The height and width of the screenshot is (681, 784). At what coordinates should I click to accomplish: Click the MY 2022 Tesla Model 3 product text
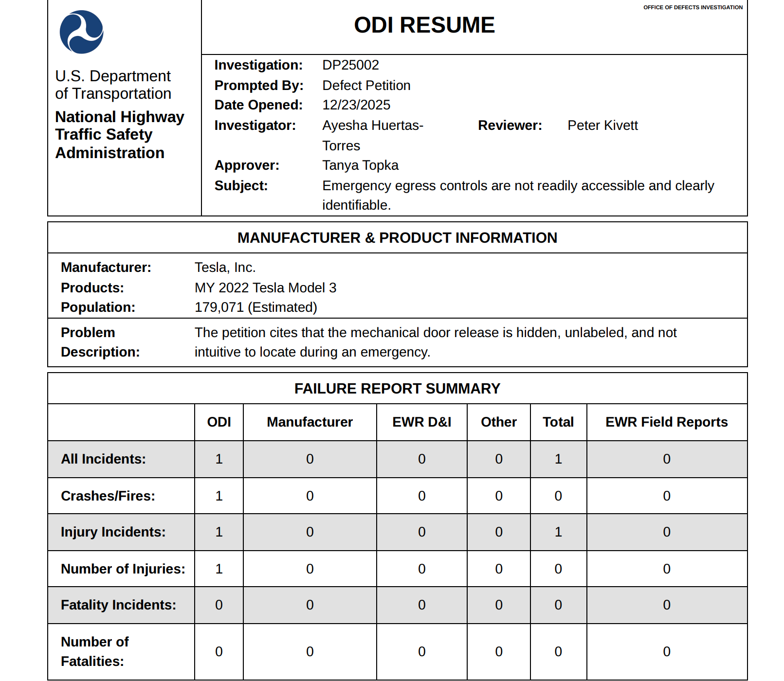[265, 288]
